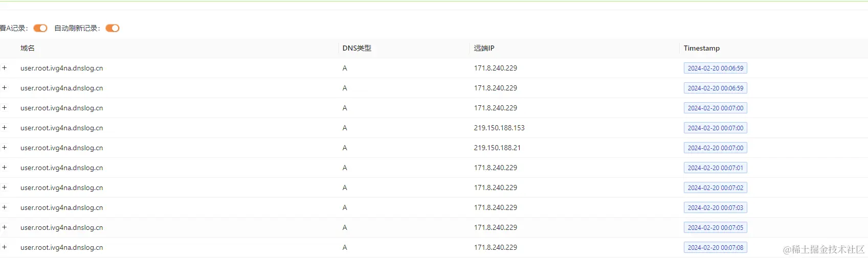The height and width of the screenshot is (258, 868).
Task: Select the IP cell 219.150.188.21
Action: [497, 148]
